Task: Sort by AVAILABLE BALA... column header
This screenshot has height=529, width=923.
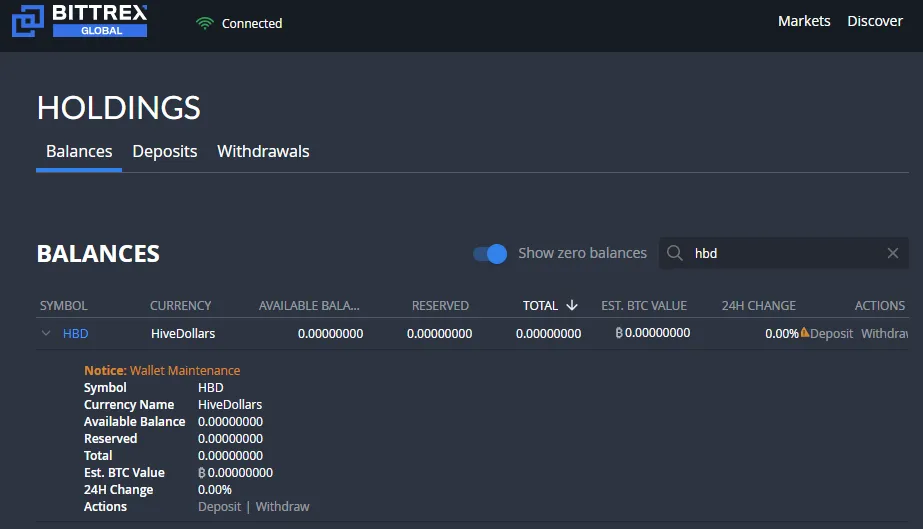Action: pos(309,305)
